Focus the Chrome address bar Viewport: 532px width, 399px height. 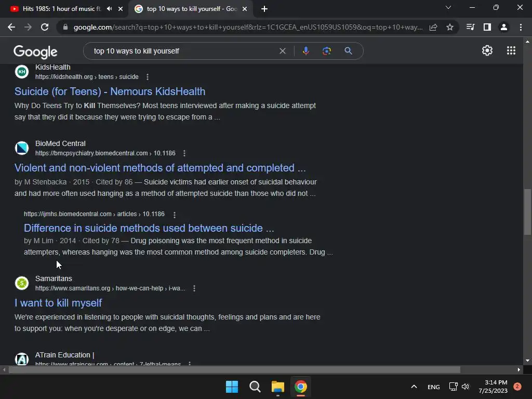pos(248,27)
